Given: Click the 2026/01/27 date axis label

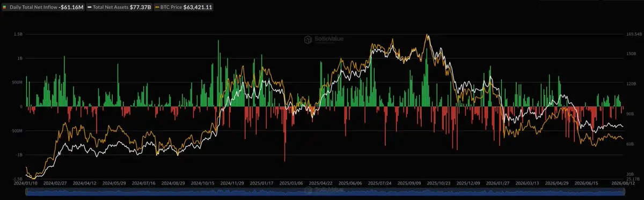Looking at the screenshot, I should [x=497, y=183].
